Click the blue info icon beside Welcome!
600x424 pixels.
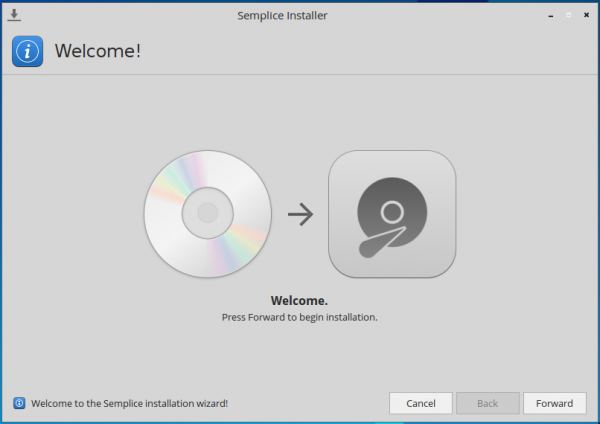28,51
